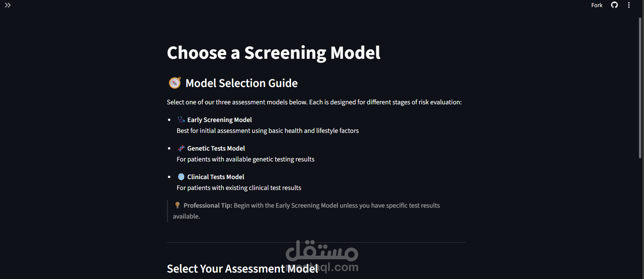Viewport: 644px width, 279px height.
Task: Click the petri dish icon for Clinical Tests
Action: pos(181,177)
